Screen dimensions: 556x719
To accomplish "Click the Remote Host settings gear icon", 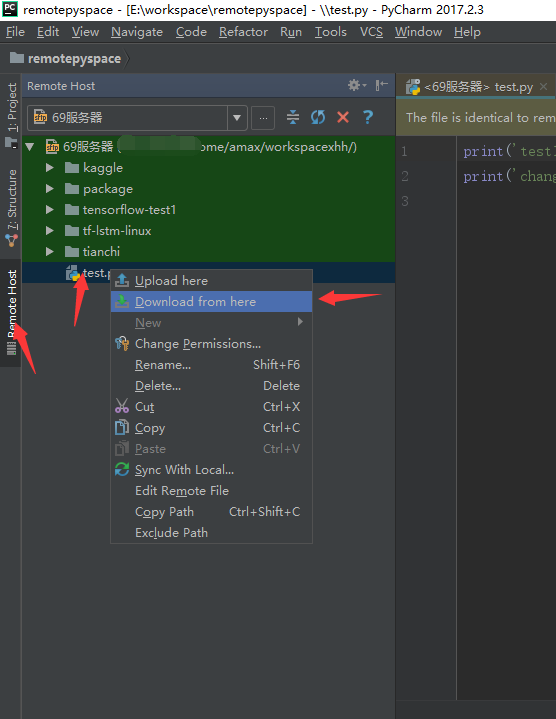I will pos(356,85).
